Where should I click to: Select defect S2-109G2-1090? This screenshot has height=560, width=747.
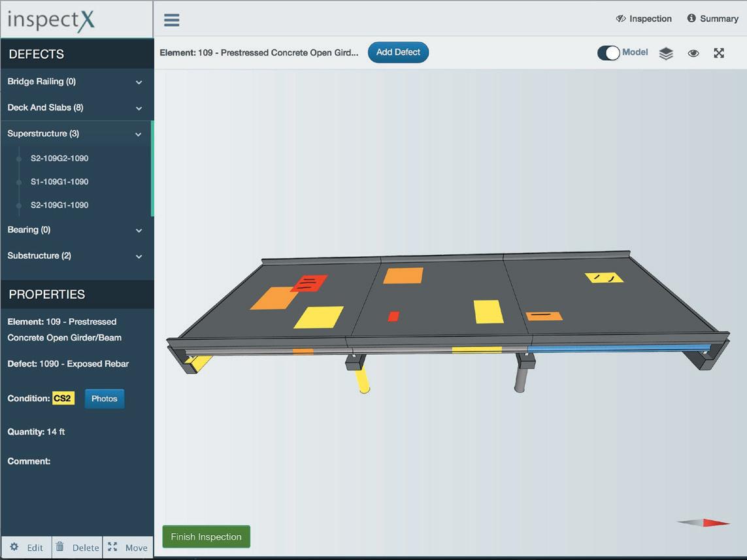click(x=59, y=158)
